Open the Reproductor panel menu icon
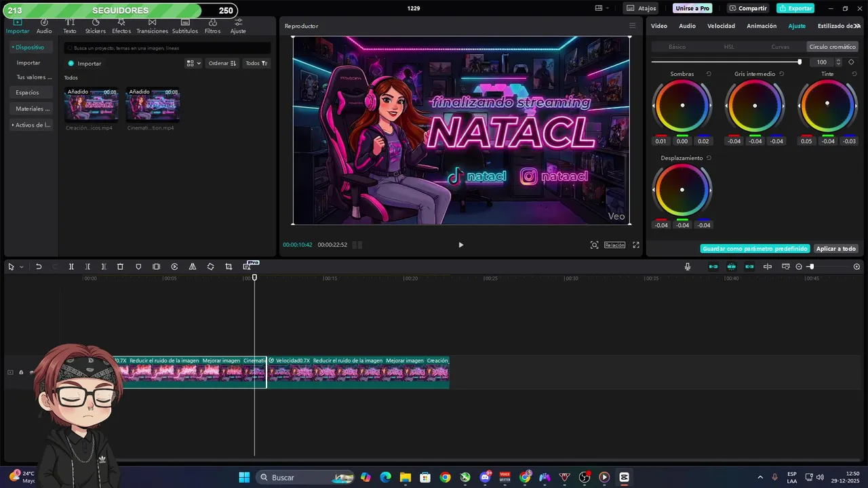Viewport: 868px width, 488px height. pyautogui.click(x=632, y=26)
